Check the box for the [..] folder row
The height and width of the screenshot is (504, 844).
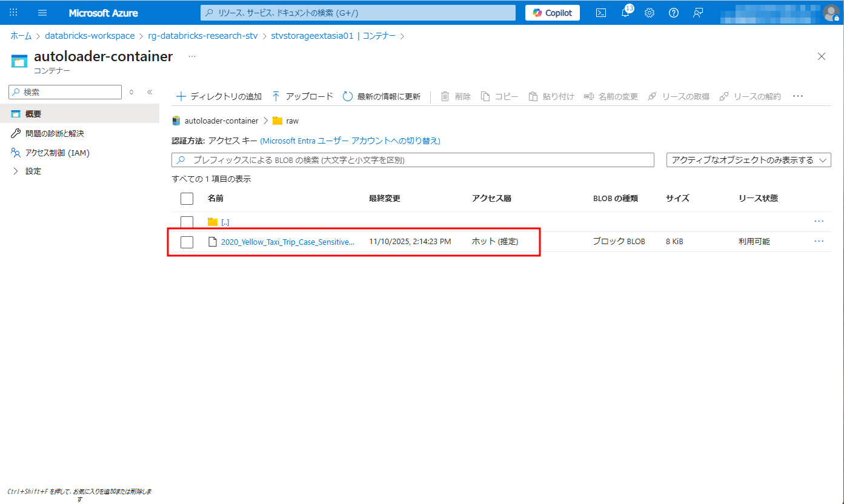187,222
